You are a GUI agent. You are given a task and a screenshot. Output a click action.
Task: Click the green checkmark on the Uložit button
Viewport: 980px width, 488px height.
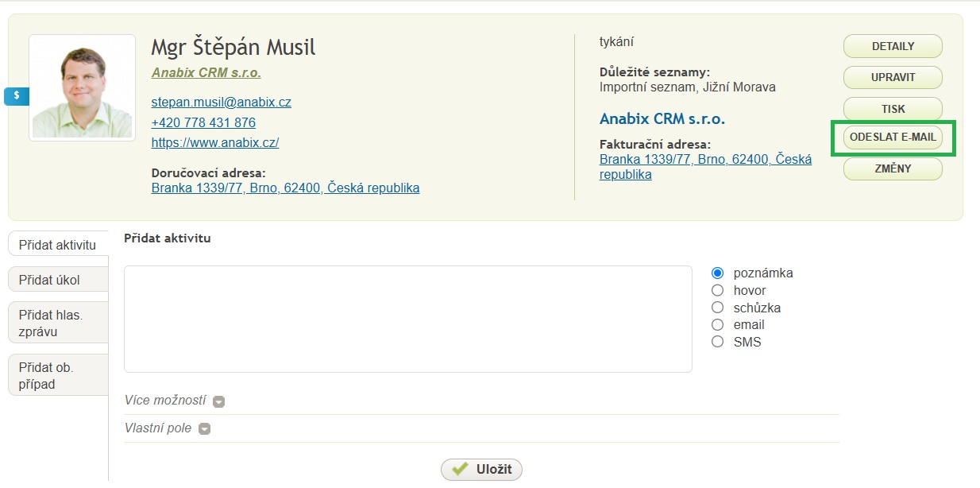(459, 469)
